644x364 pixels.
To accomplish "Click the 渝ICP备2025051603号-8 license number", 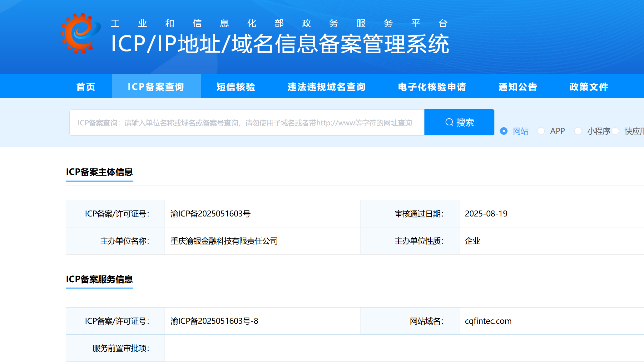I will (x=214, y=321).
